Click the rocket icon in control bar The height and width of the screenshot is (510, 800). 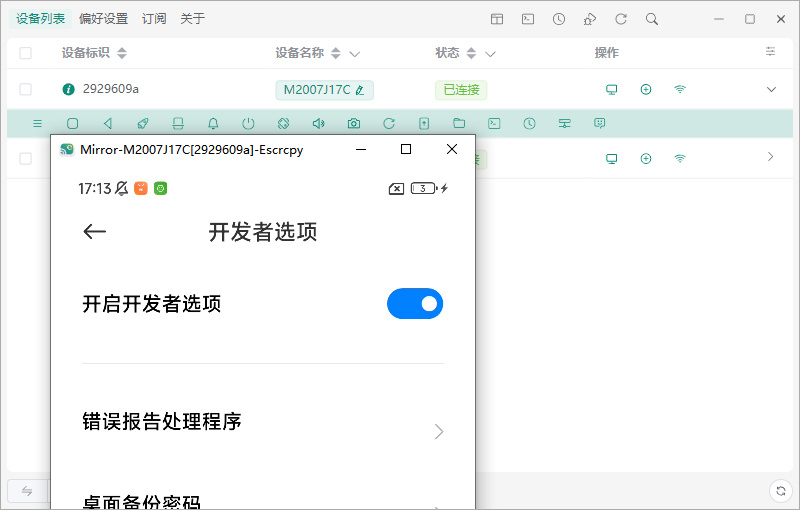[143, 123]
